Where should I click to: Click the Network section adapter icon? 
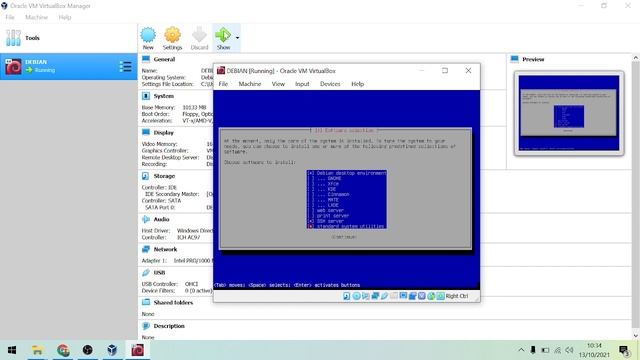click(146, 249)
